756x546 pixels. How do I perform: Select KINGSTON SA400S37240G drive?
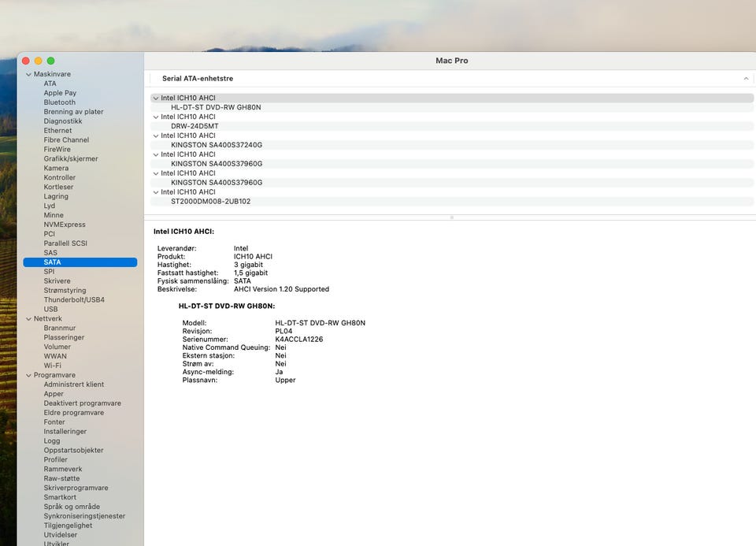click(x=217, y=145)
